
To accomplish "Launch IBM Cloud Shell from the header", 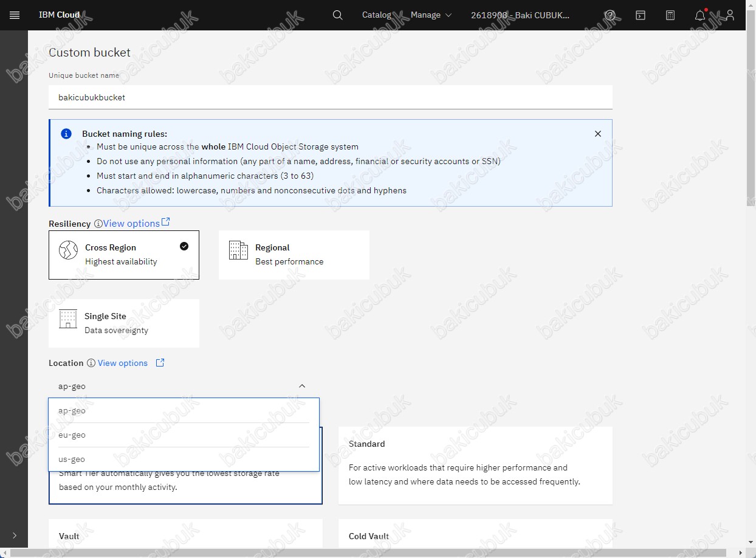I will pos(641,15).
